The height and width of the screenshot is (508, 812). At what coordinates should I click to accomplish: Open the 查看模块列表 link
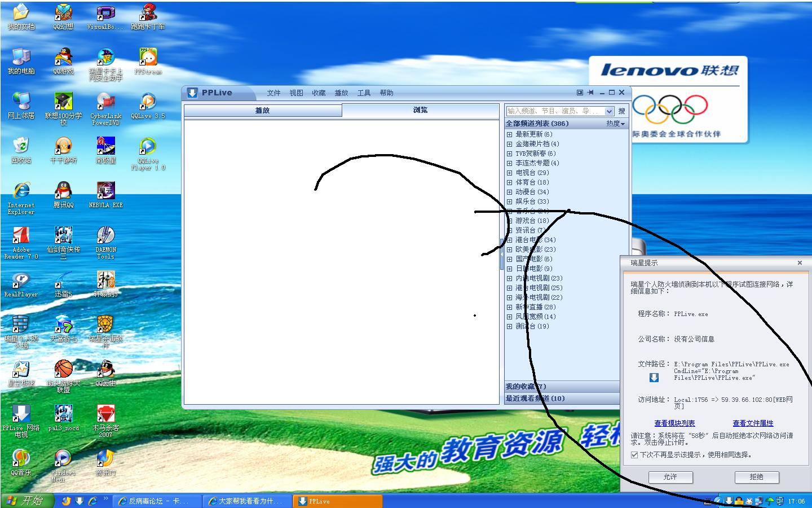674,423
